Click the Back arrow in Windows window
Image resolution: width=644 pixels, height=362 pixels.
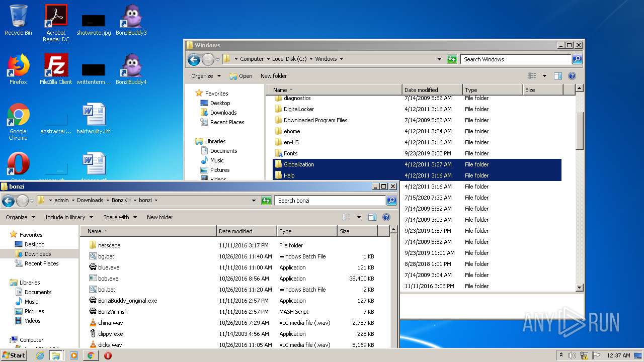194,59
